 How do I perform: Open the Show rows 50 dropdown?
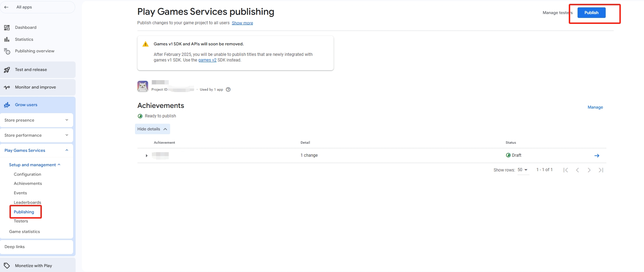[x=523, y=170]
